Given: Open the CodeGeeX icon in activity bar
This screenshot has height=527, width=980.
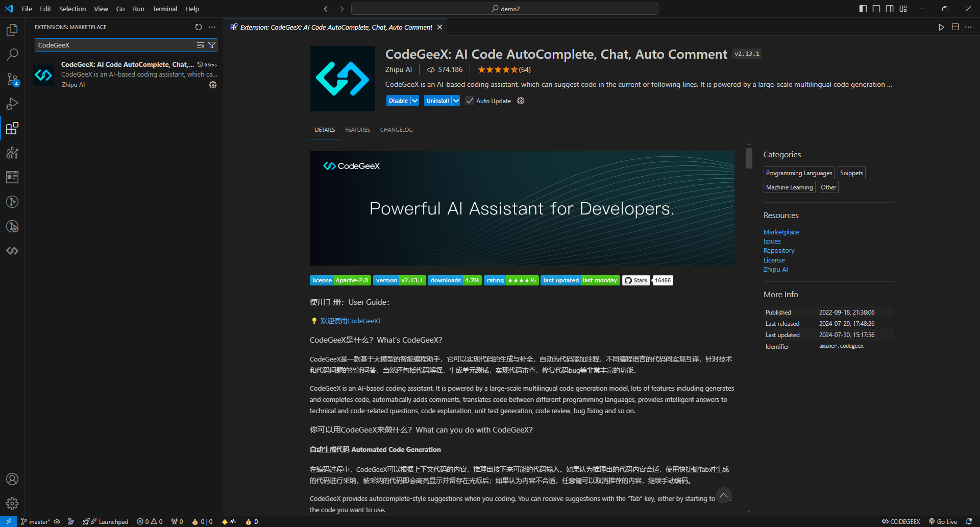Looking at the screenshot, I should coord(12,251).
